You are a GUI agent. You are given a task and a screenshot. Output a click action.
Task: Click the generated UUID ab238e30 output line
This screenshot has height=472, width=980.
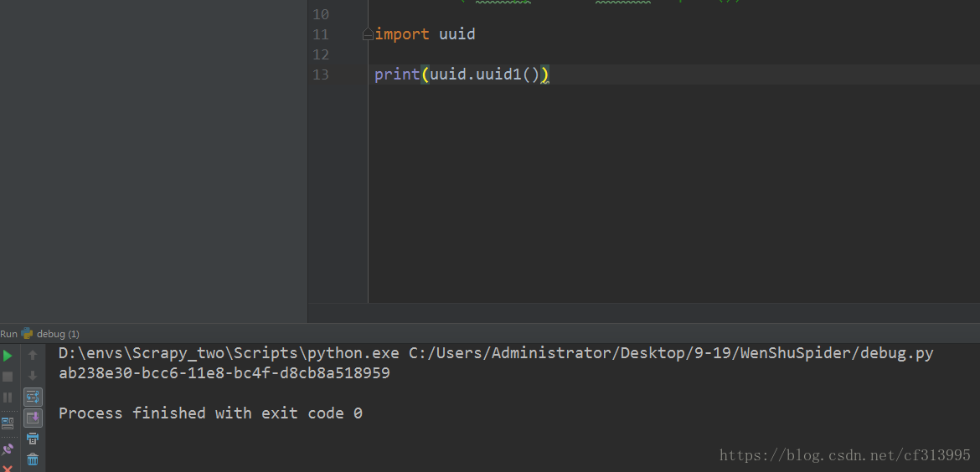(224, 373)
